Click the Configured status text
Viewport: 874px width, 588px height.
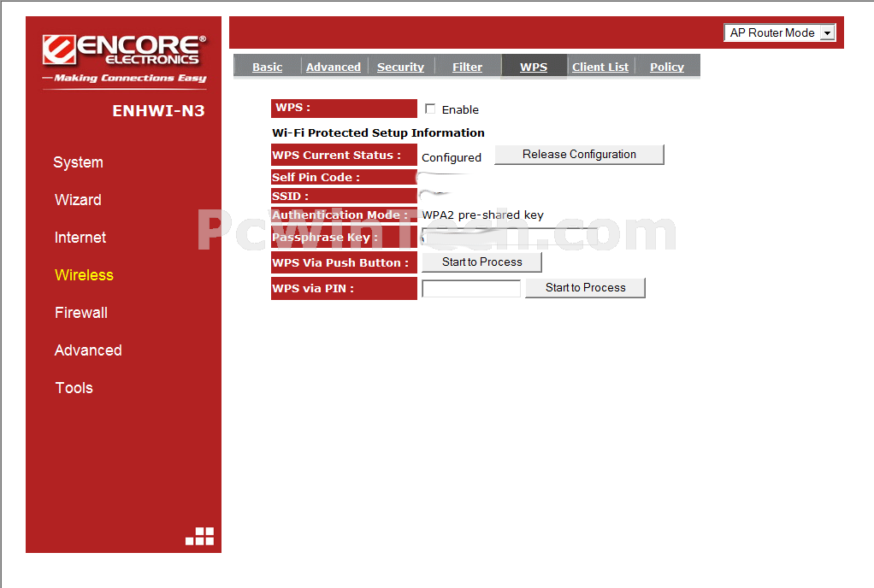(x=452, y=157)
